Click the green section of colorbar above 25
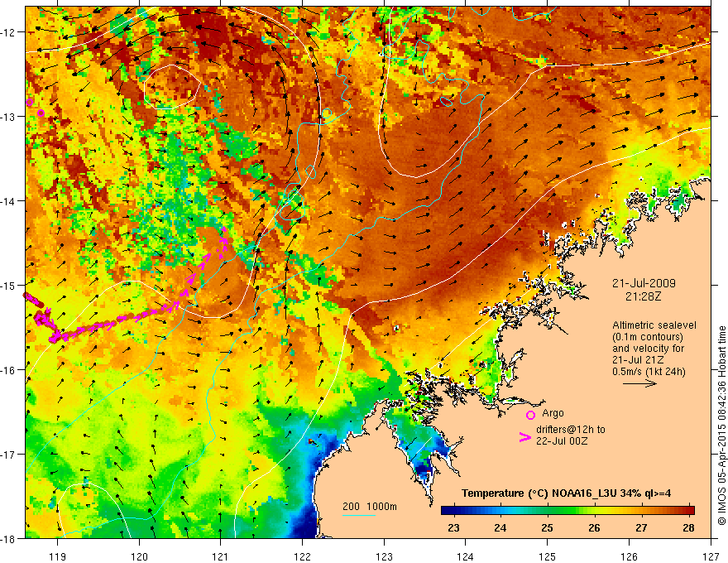 coord(548,510)
